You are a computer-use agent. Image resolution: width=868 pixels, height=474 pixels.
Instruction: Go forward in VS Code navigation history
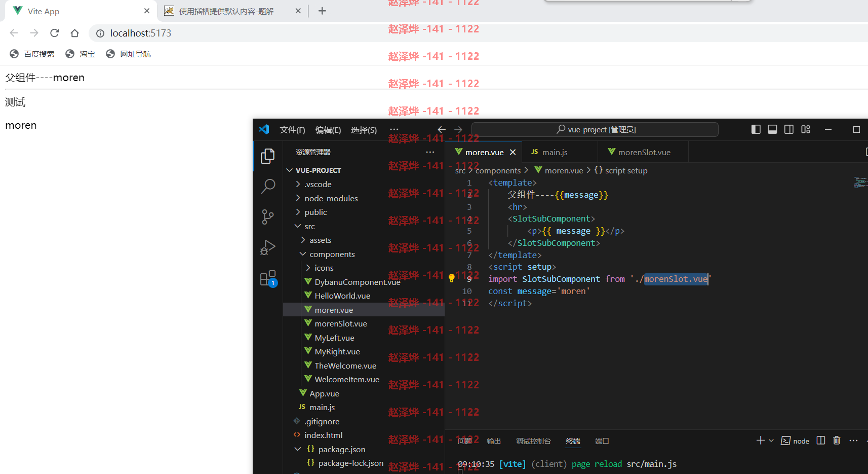click(458, 130)
